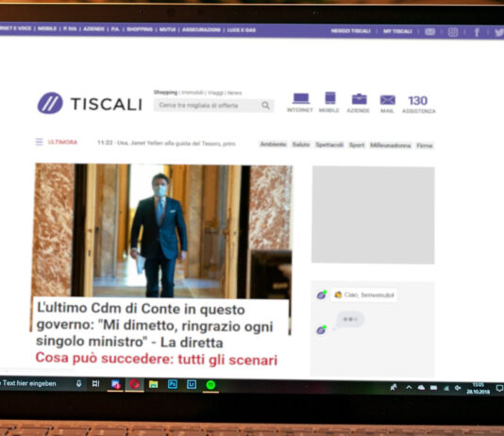The height and width of the screenshot is (436, 504).
Task: Open the Spettacoli section tab
Action: point(329,145)
